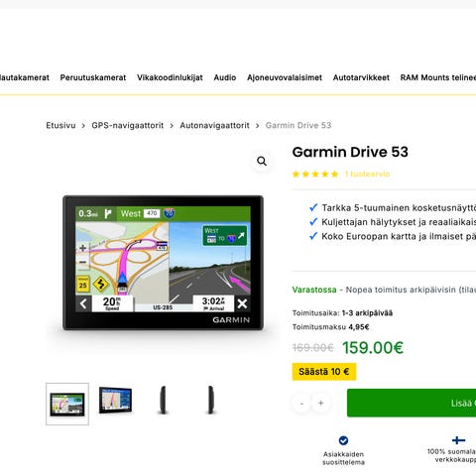Select fourth side-view product thumbnail
The image size is (476, 476).
[210, 400]
